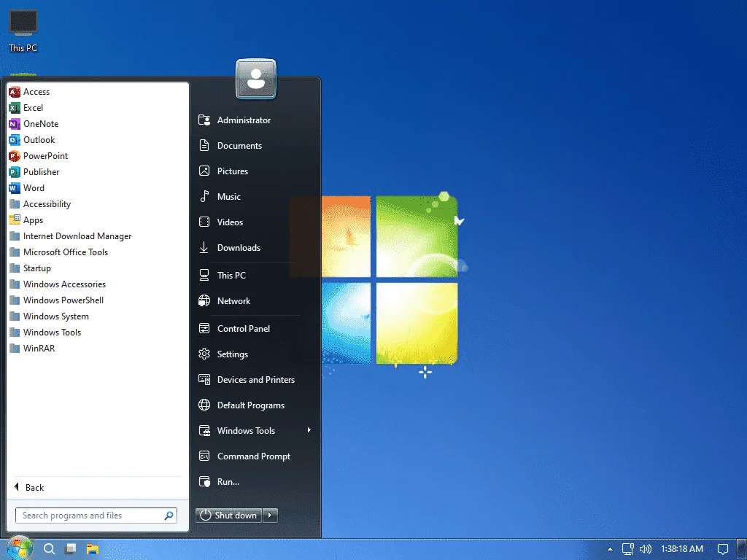The height and width of the screenshot is (560, 747).
Task: Click the network tray icon
Action: [x=628, y=549]
